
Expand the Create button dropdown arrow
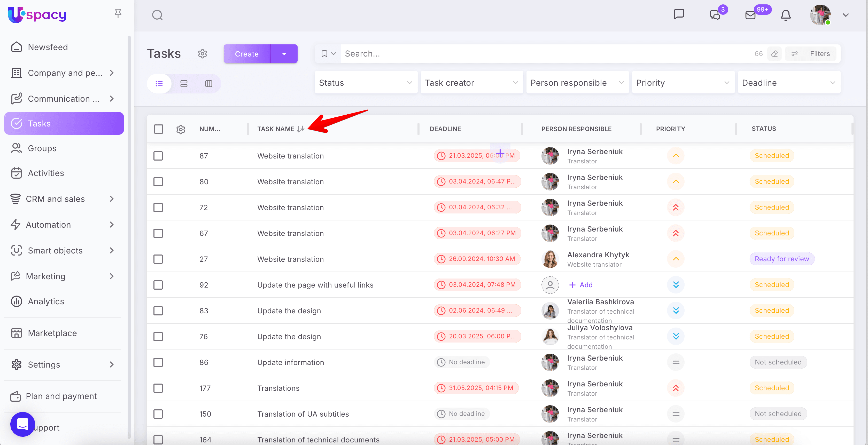point(284,53)
